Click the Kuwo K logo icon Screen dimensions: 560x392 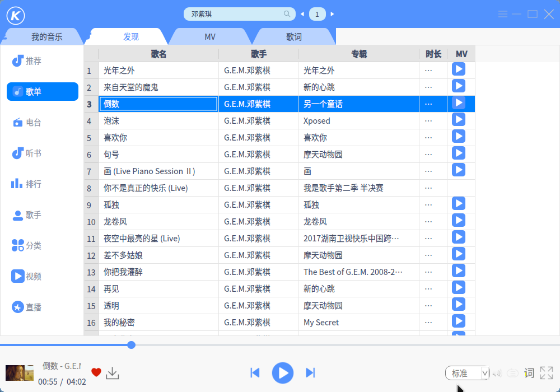[x=16, y=15]
